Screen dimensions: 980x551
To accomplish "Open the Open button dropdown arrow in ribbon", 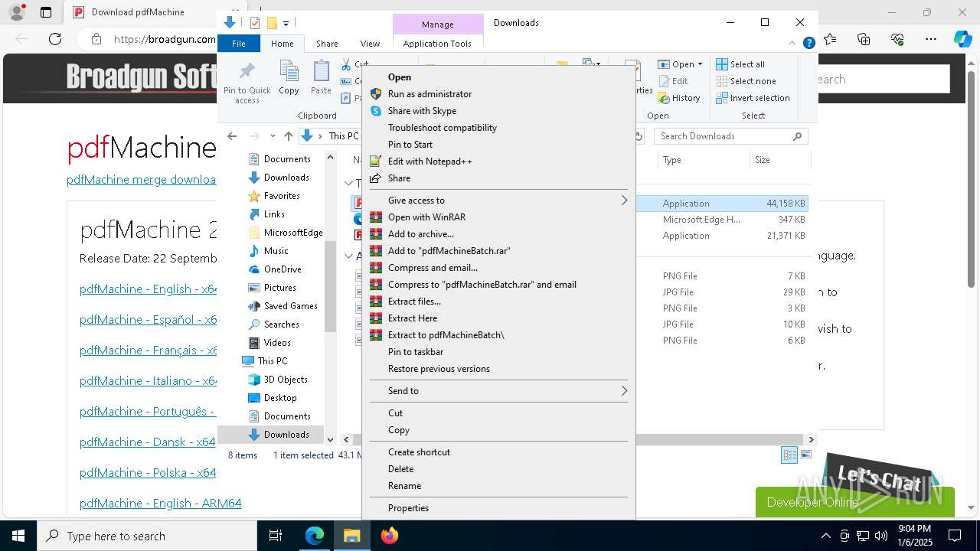I will [700, 64].
